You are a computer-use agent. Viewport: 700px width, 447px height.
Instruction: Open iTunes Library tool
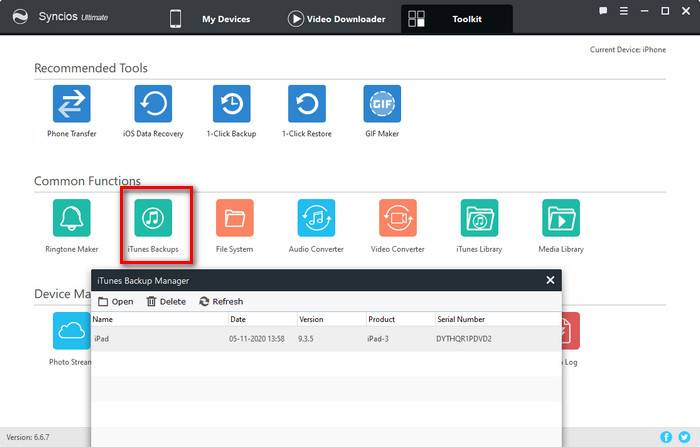point(479,218)
